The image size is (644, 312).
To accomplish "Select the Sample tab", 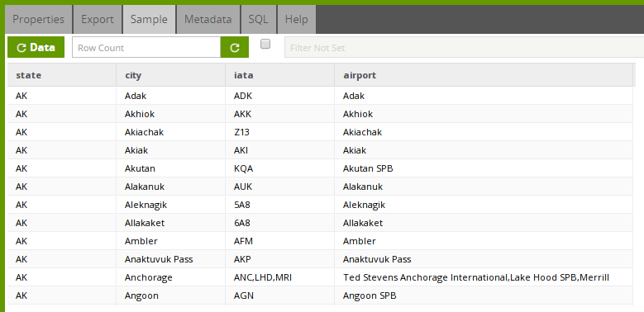I will click(149, 19).
